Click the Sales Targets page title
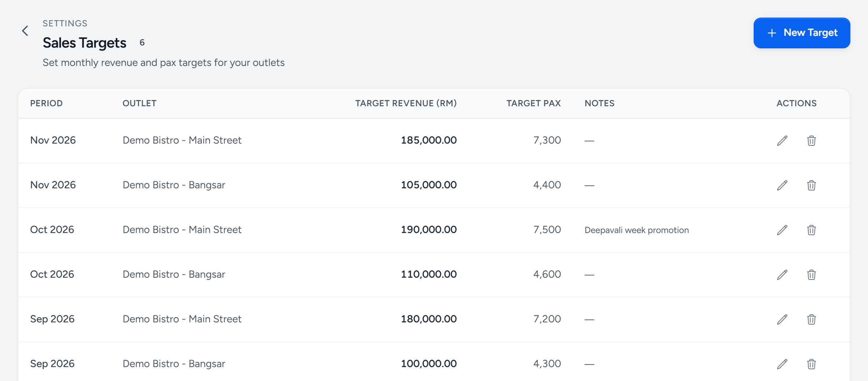Screen dimensions: 868x381 tap(85, 43)
